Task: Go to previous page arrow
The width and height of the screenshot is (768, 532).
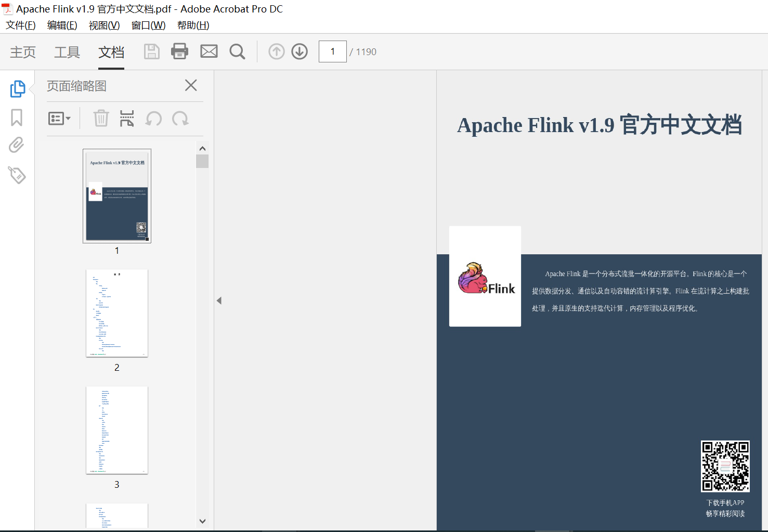Action: (x=277, y=51)
